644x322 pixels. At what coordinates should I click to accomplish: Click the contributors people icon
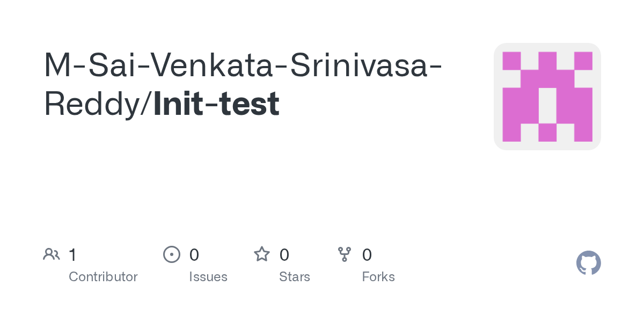coord(52,254)
